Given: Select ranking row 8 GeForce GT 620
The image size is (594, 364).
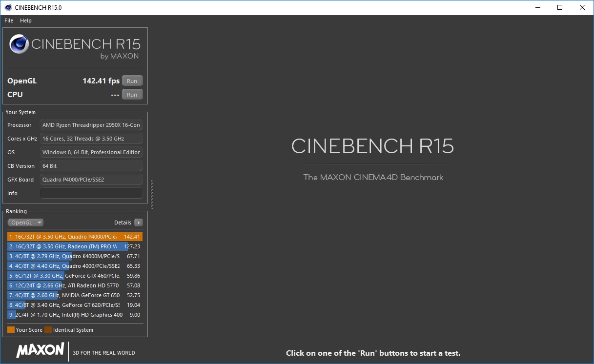Looking at the screenshot, I should pyautogui.click(x=75, y=305).
